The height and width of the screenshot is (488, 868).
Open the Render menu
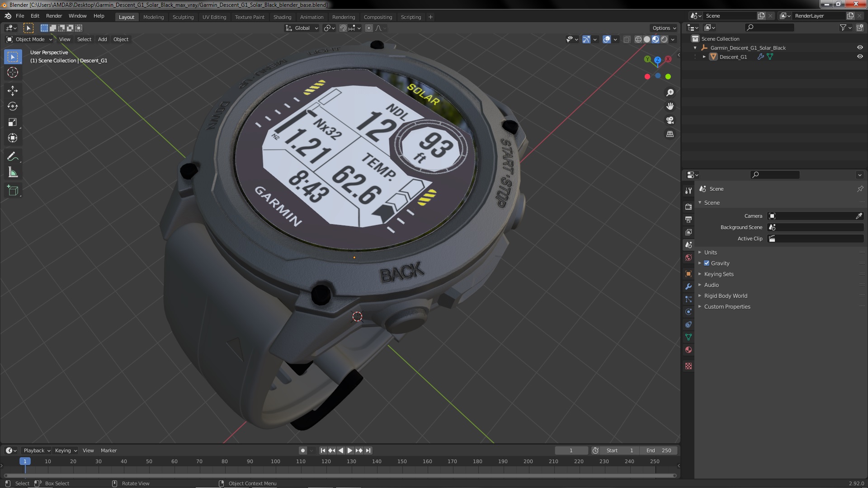(54, 16)
